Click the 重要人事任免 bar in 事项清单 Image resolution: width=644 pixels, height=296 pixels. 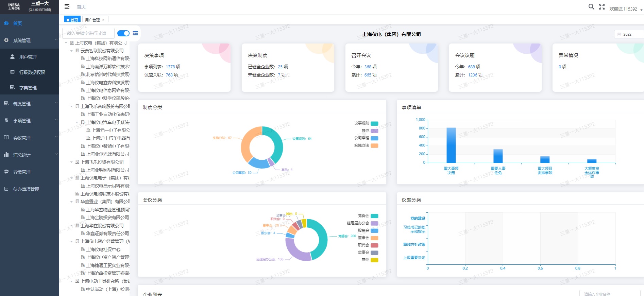point(498,156)
